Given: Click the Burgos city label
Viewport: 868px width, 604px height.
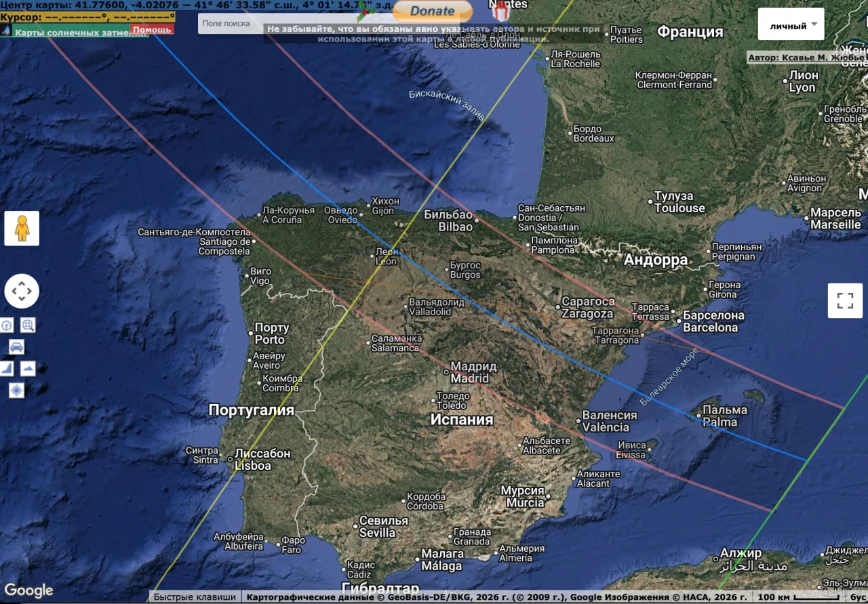Looking at the screenshot, I should click(x=465, y=270).
